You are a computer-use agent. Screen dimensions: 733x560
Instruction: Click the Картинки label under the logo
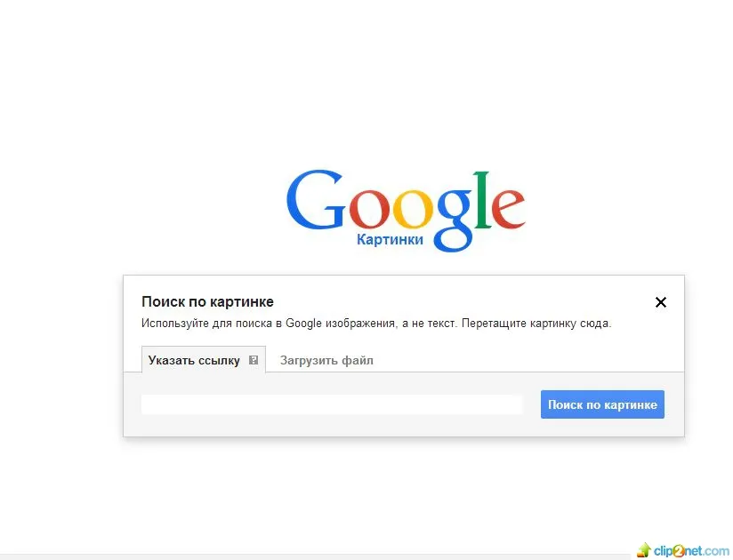point(390,240)
